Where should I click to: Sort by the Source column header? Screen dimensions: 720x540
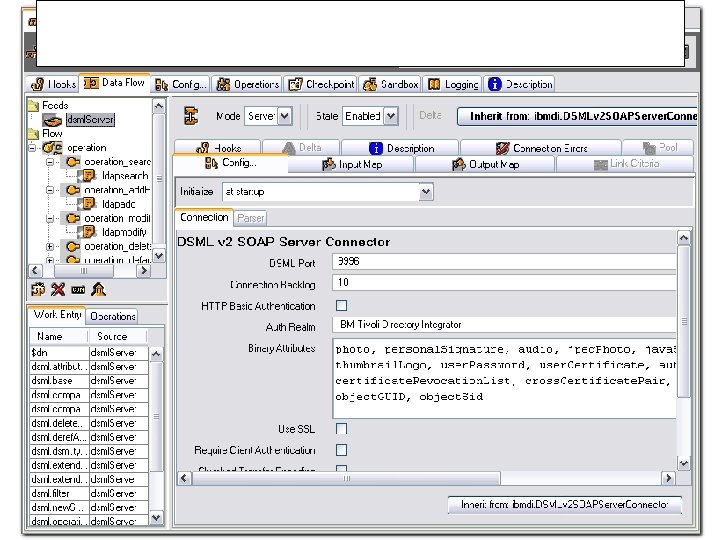click(118, 337)
